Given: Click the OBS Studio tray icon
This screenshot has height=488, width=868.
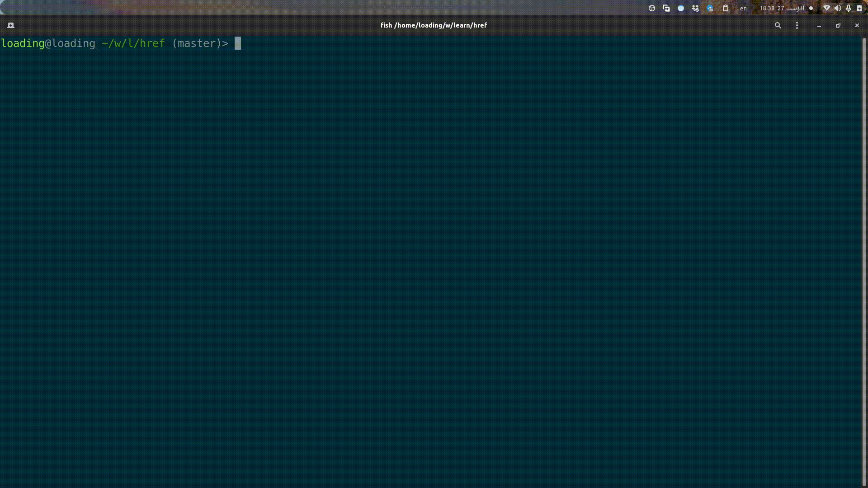Looking at the screenshot, I should tap(652, 8).
